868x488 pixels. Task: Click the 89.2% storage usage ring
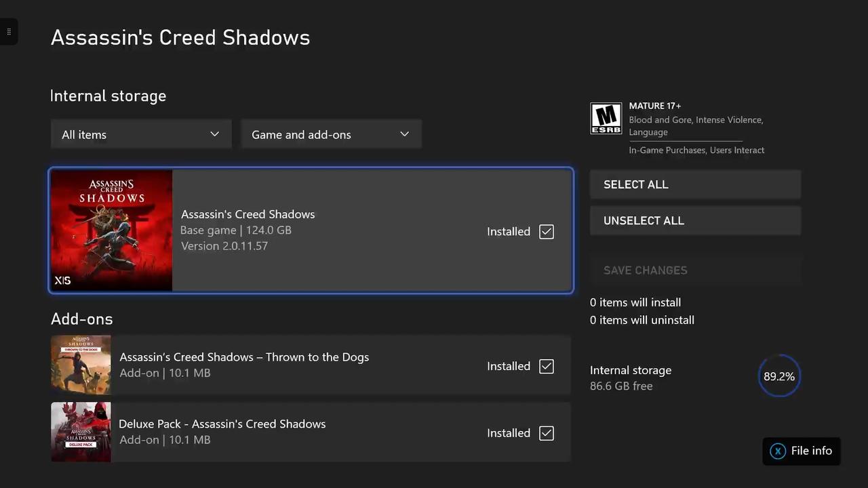(779, 376)
